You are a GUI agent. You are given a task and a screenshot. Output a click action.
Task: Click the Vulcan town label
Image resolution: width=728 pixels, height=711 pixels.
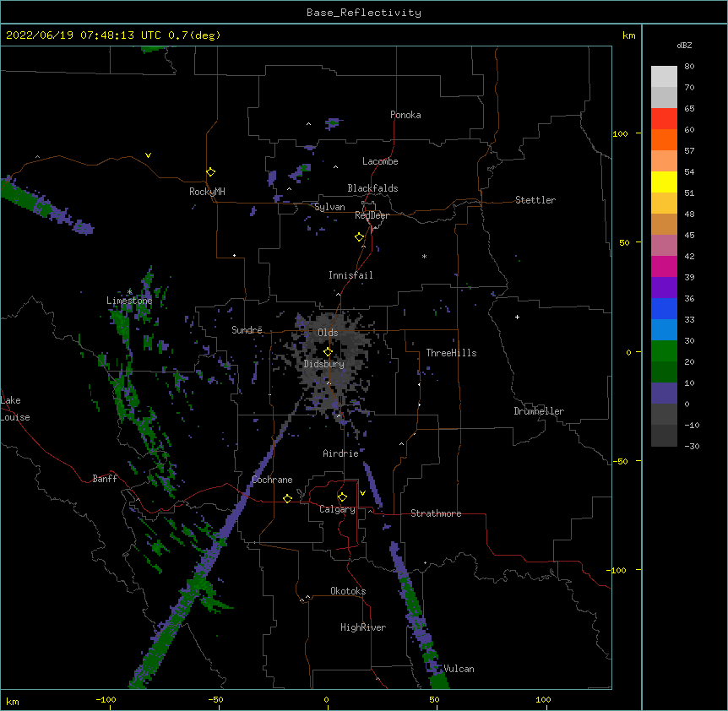click(x=459, y=669)
